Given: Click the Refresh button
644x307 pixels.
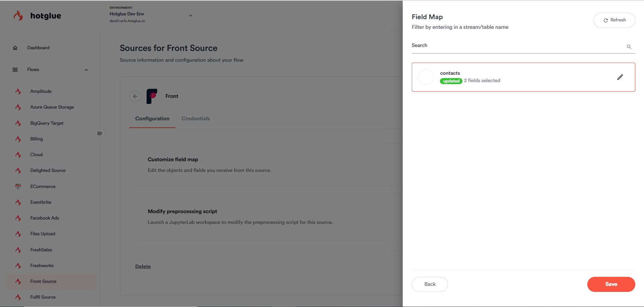Looking at the screenshot, I should point(614,20).
